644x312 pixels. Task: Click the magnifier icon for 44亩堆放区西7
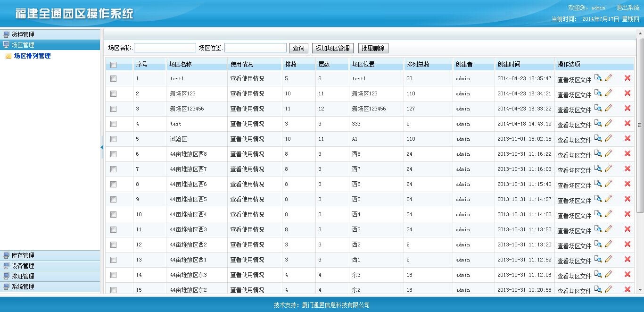(598, 169)
